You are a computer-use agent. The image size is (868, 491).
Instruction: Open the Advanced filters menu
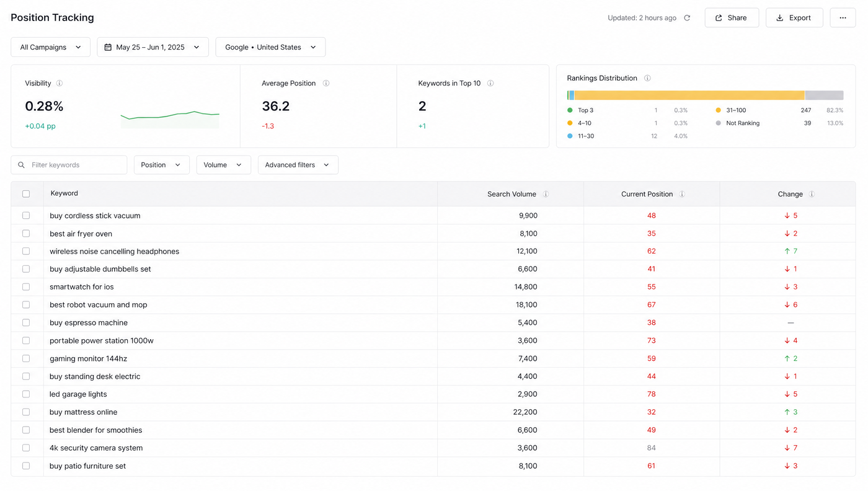[298, 165]
